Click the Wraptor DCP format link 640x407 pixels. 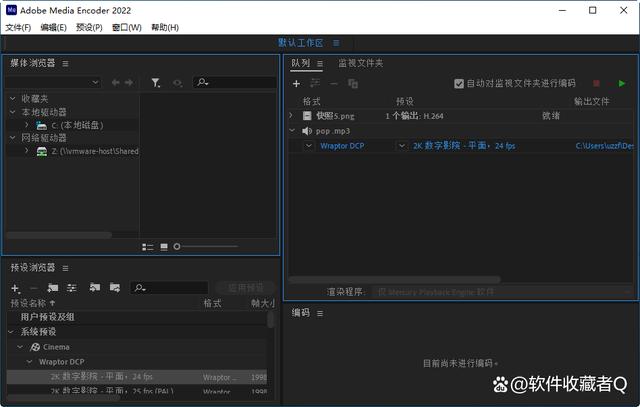click(x=342, y=146)
